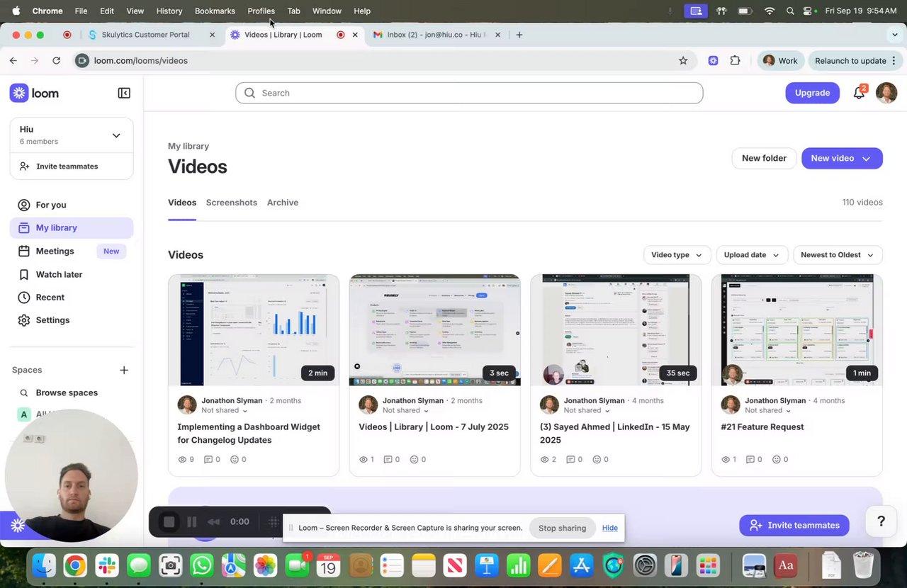
Task: Close the Skulytics Customer Portal tab
Action: point(212,35)
